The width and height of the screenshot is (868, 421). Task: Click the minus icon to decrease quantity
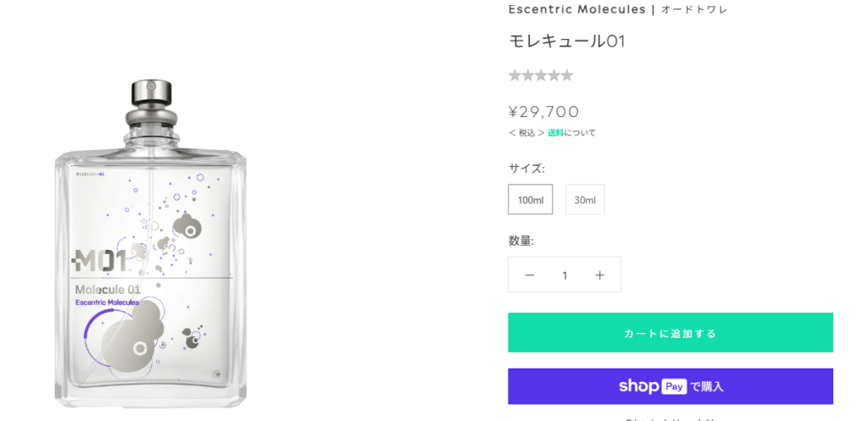tap(530, 275)
